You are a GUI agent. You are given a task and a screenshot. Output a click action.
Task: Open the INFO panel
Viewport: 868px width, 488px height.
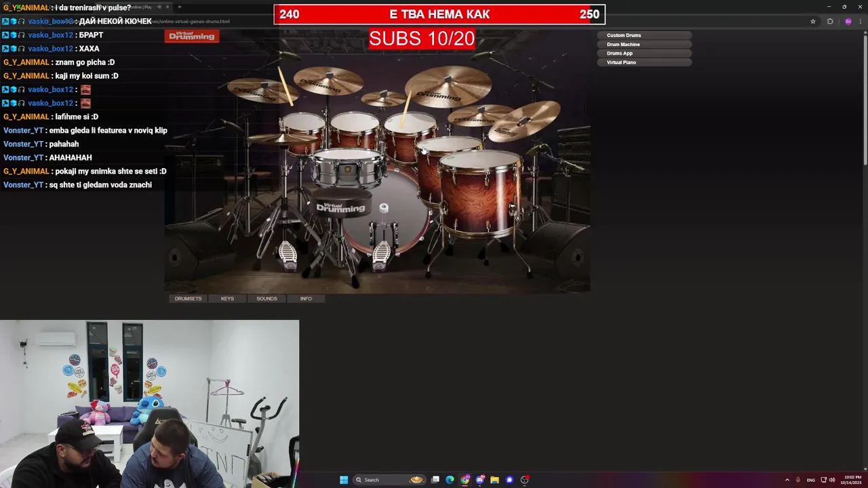tap(306, 298)
